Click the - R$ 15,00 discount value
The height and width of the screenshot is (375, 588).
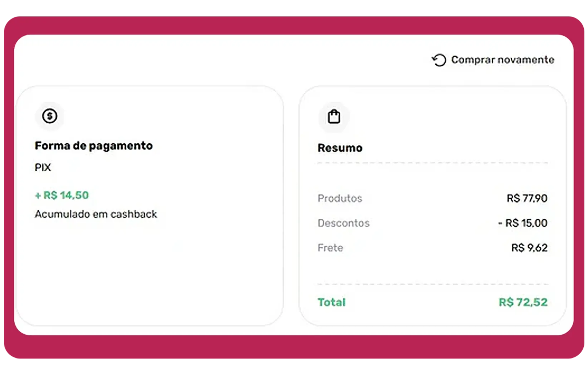pyautogui.click(x=523, y=223)
